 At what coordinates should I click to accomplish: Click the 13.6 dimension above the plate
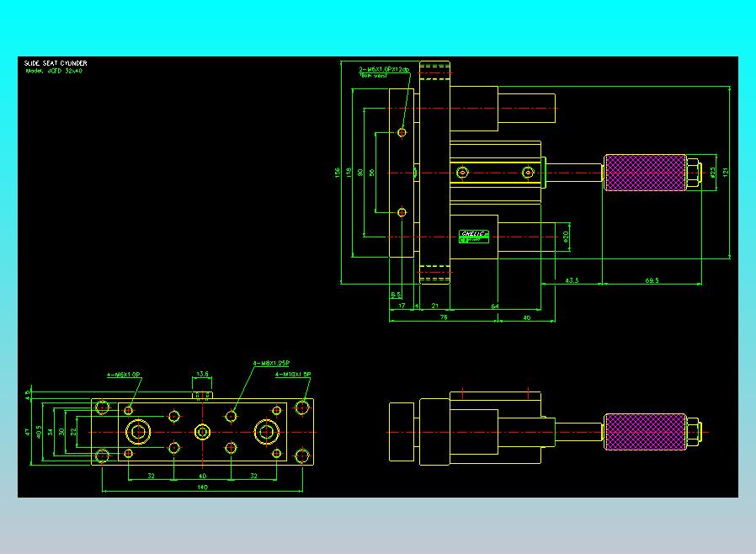point(203,374)
